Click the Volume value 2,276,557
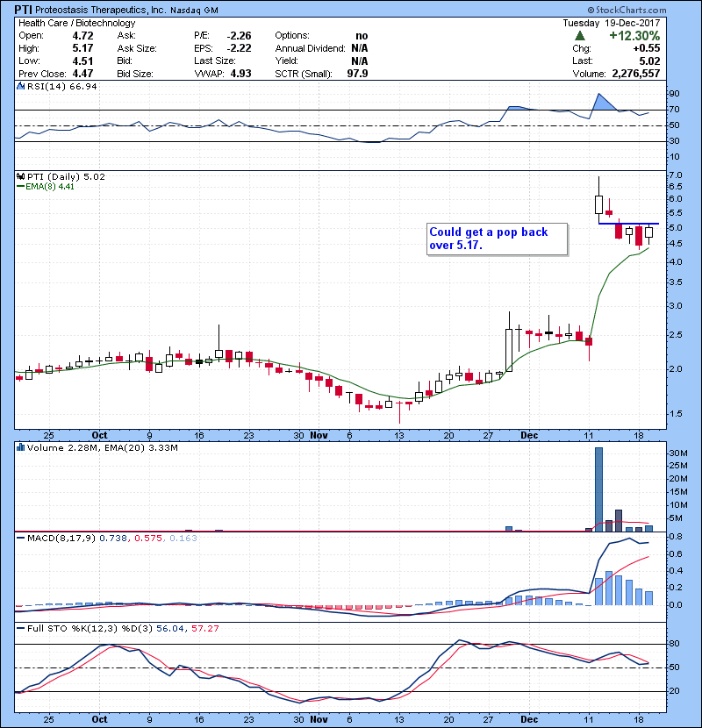 click(x=636, y=74)
